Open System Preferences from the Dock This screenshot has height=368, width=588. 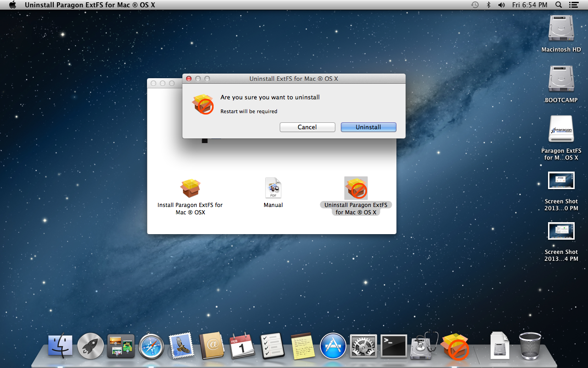click(363, 346)
